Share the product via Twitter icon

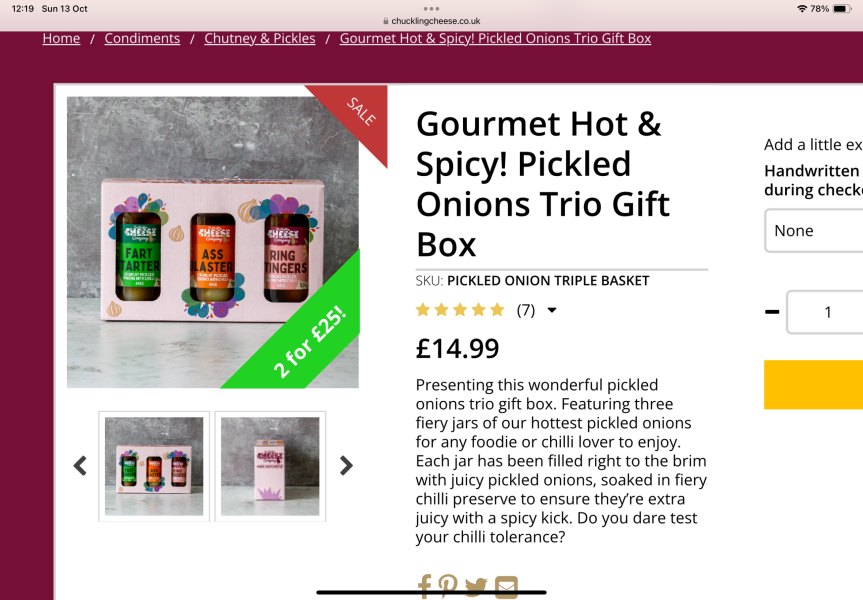476,587
